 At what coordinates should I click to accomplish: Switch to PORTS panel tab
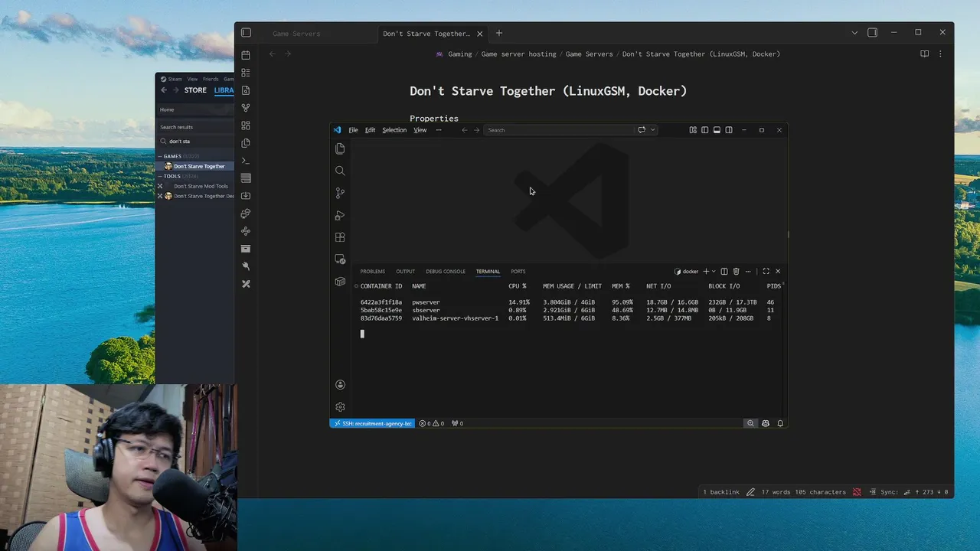[x=518, y=272]
